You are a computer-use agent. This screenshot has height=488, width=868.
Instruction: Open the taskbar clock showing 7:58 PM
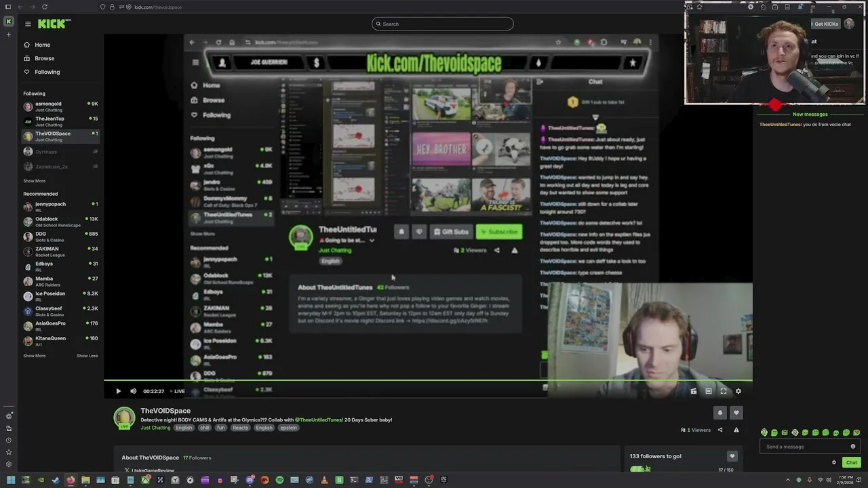click(x=846, y=480)
